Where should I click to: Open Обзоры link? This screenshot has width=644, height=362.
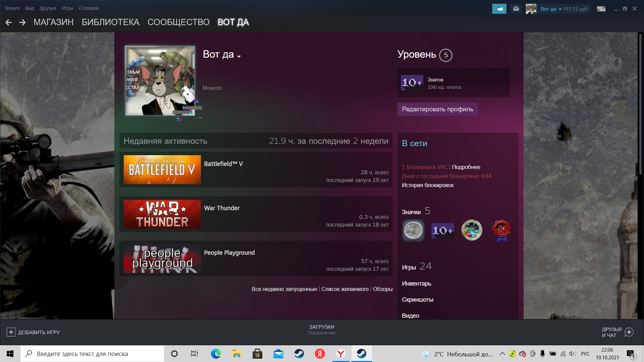point(383,289)
